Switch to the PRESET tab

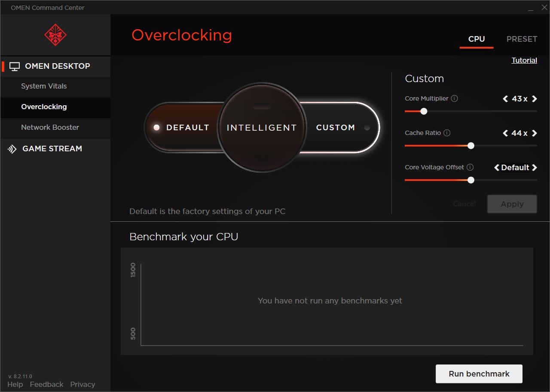click(522, 39)
